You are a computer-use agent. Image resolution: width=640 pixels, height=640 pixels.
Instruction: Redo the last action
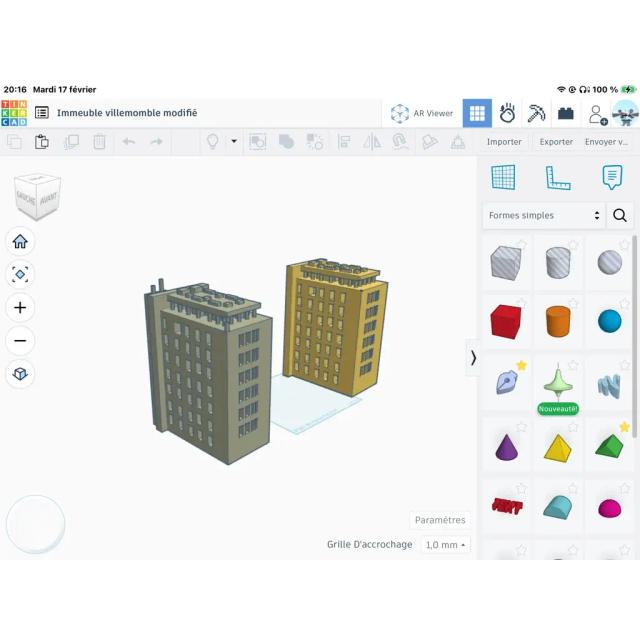coord(156,142)
